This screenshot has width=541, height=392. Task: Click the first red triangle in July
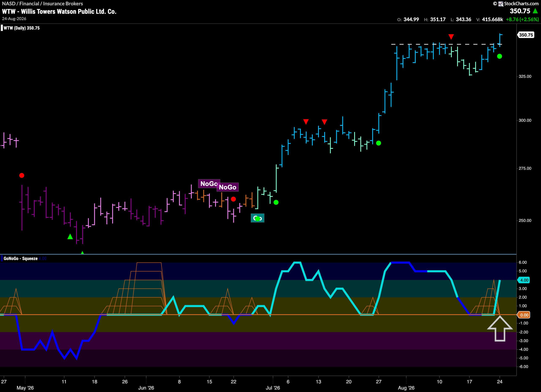click(306, 122)
